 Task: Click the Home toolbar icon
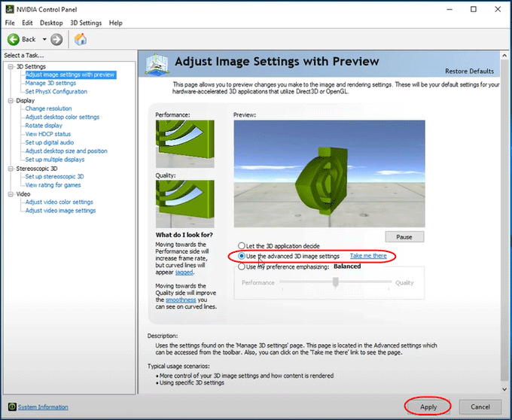pyautogui.click(x=81, y=39)
